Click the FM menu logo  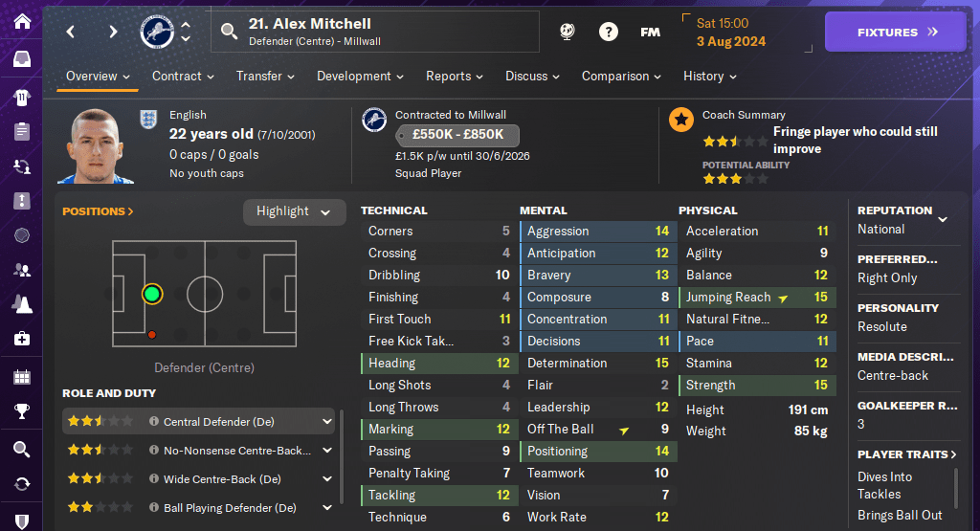650,32
